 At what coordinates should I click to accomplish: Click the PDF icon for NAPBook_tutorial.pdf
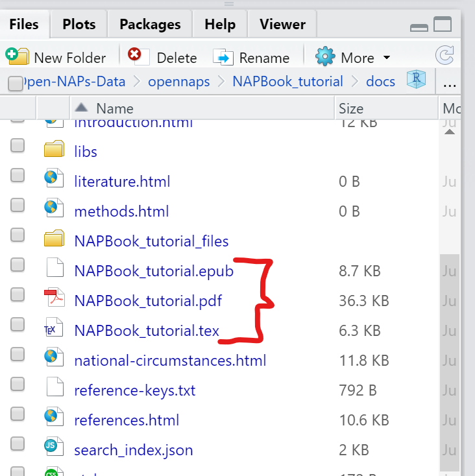tap(54, 300)
